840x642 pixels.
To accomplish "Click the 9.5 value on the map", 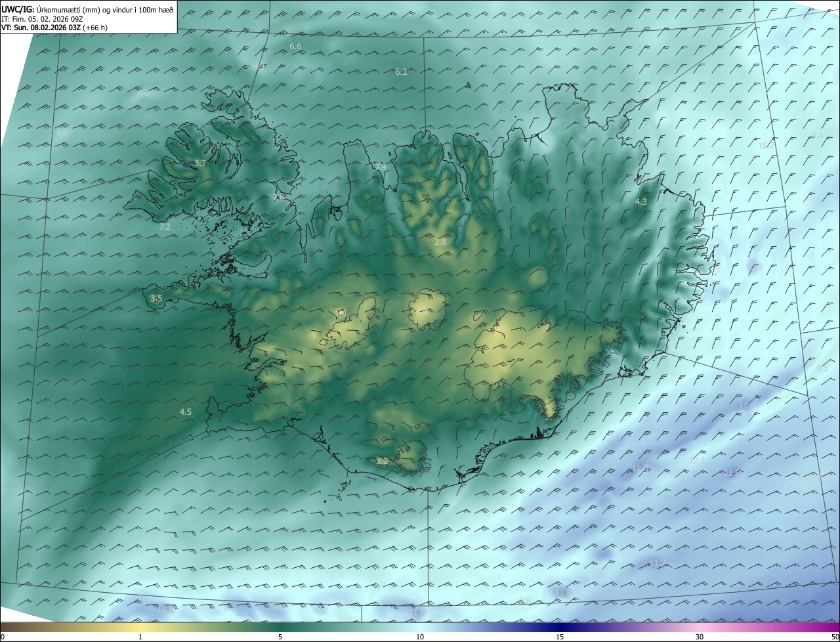I will pyautogui.click(x=822, y=368).
